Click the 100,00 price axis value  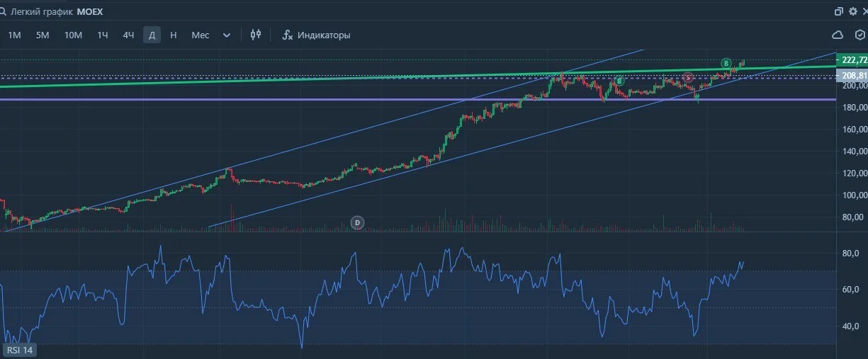point(855,195)
